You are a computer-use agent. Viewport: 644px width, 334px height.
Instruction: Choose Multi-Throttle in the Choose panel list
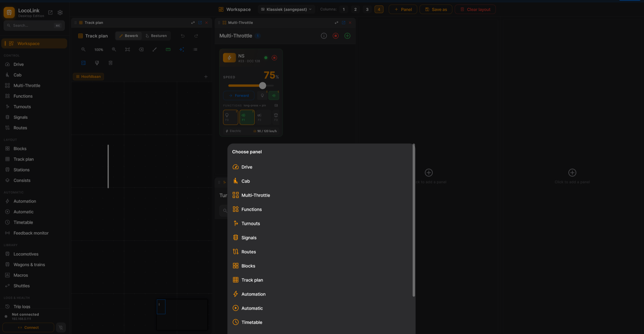pos(321,195)
